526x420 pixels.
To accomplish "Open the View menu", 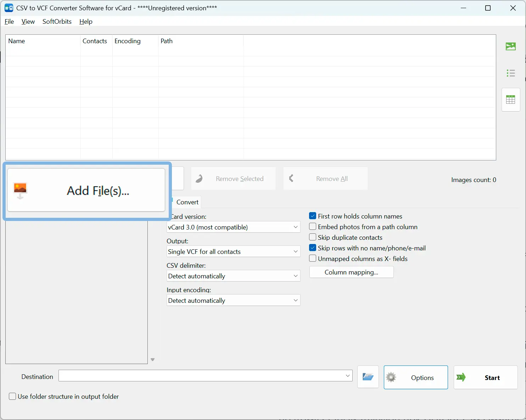I will coord(28,22).
